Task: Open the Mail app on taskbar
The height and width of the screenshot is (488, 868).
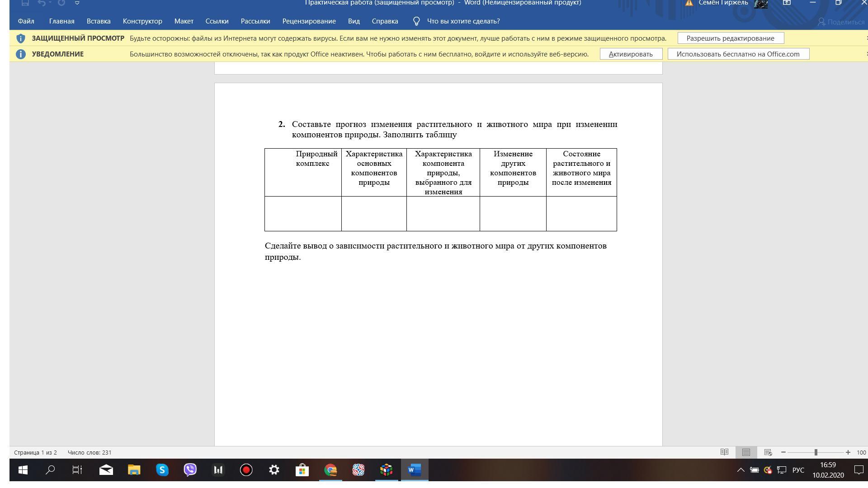Action: click(x=106, y=470)
